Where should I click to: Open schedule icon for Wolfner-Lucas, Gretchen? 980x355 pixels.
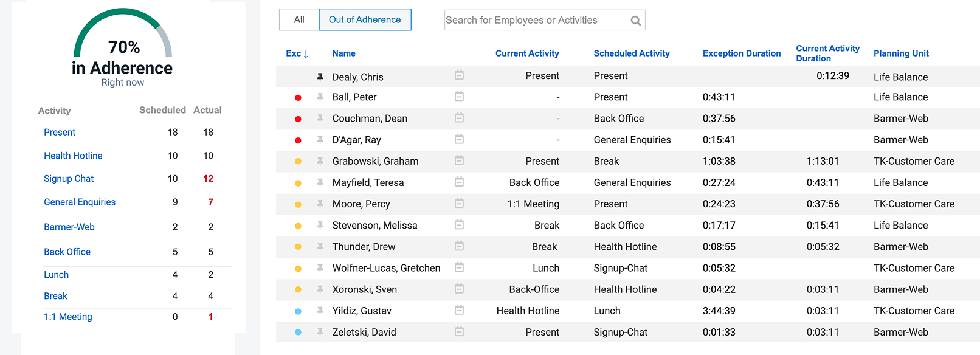click(x=459, y=267)
